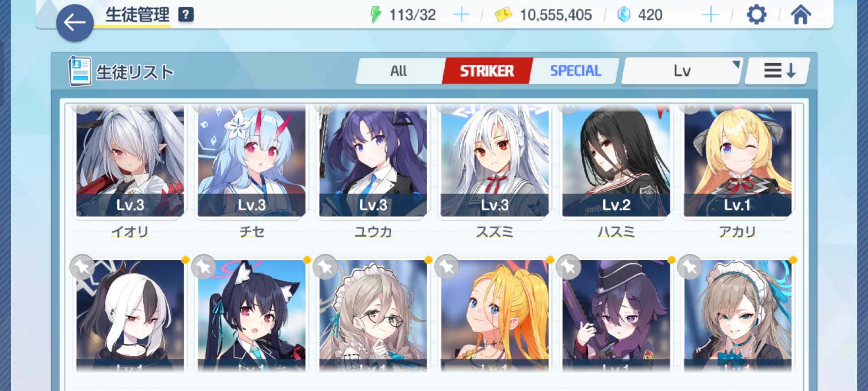Select student ユウカ portrait
The height and width of the screenshot is (391, 868).
point(373,161)
